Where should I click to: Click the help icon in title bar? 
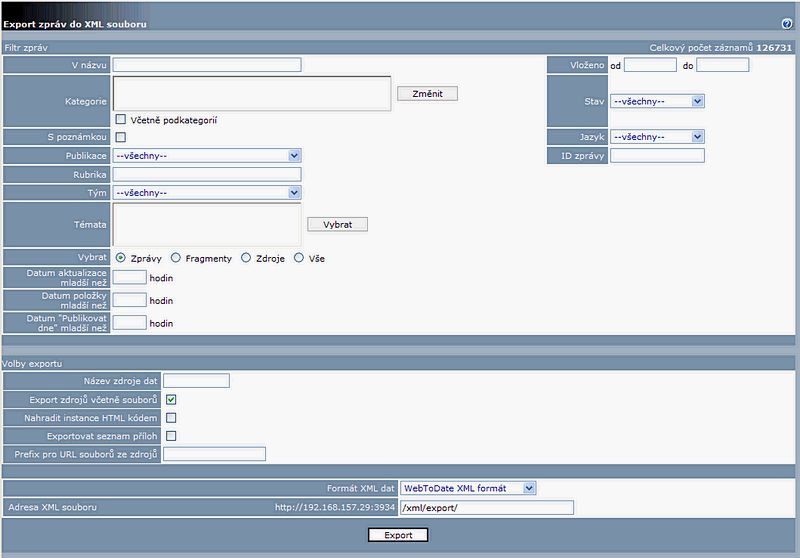pyautogui.click(x=786, y=24)
